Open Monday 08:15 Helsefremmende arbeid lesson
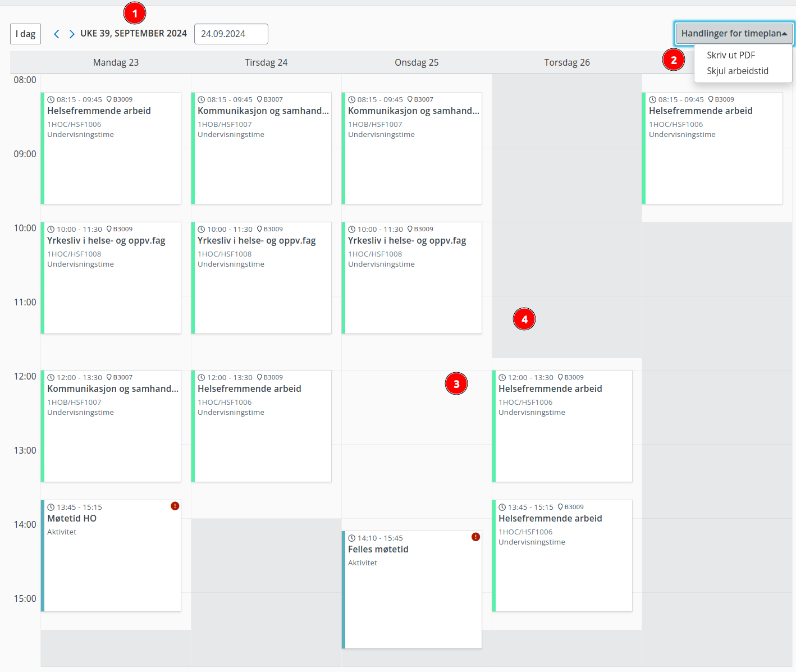Viewport: 796px width, 672px height. (111, 148)
